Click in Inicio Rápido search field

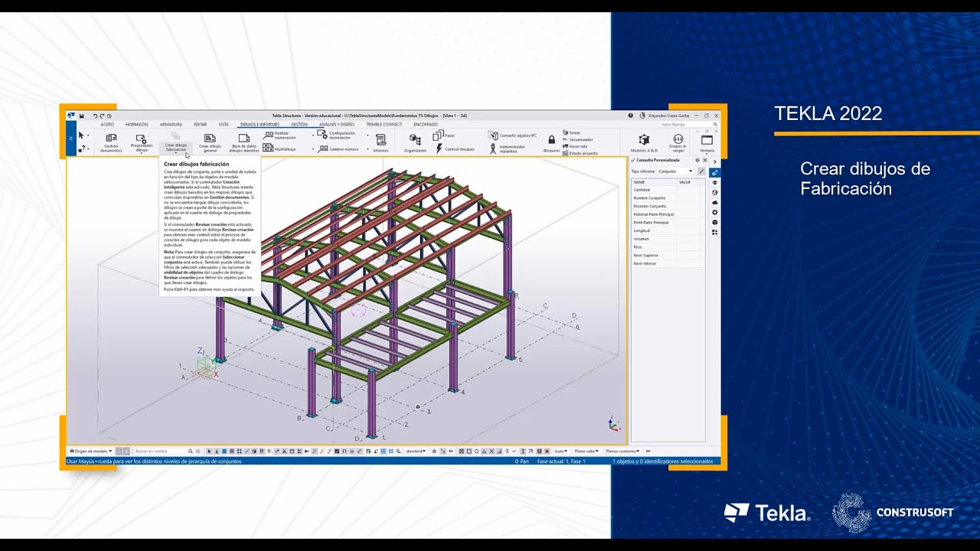(684, 124)
